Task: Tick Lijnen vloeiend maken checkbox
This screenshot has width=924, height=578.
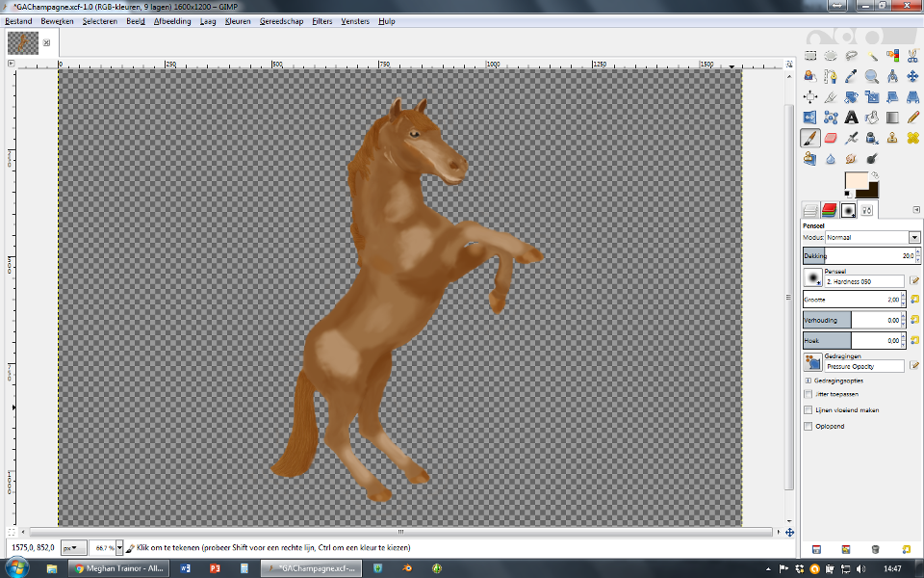Action: [x=808, y=410]
